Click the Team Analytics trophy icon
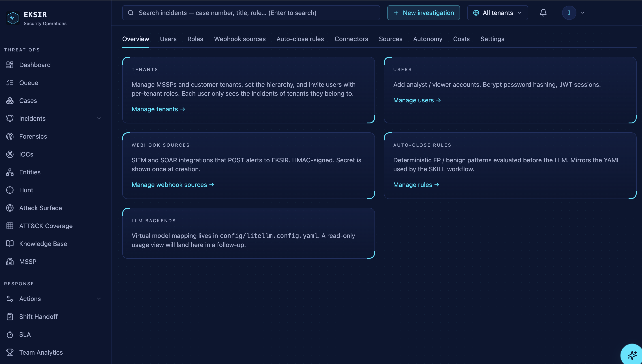The height and width of the screenshot is (364, 642). (x=10, y=353)
